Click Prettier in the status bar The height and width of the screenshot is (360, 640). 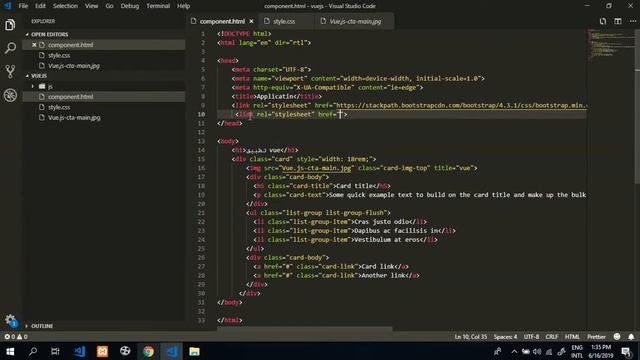click(596, 337)
